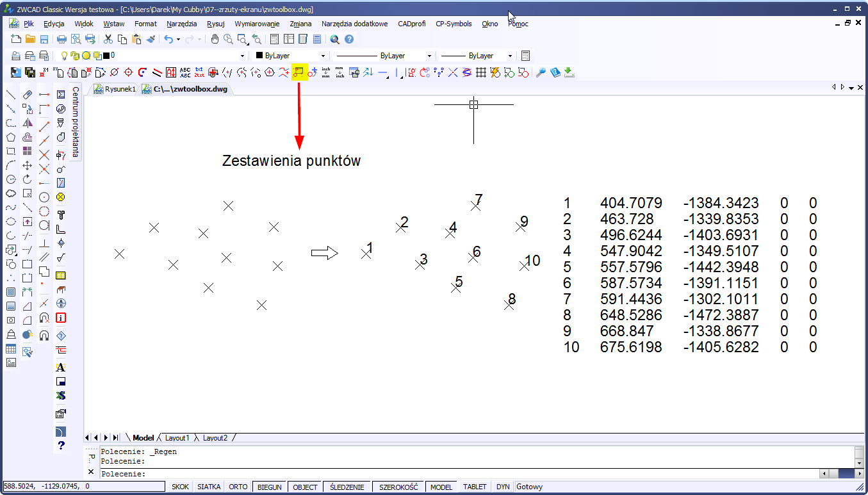The image size is (868, 495).
Task: Click the calculator icon beside the lineweight dropdown
Action: pyautogui.click(x=525, y=56)
